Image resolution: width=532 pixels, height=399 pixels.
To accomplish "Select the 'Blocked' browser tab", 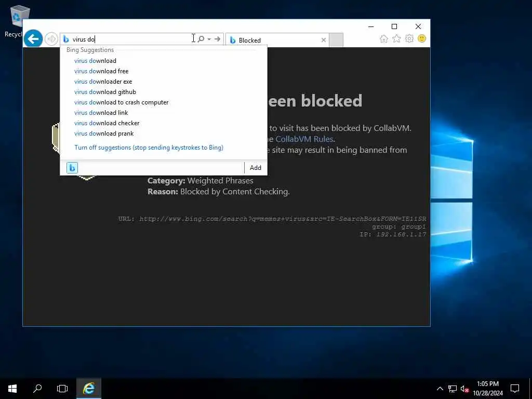I will tap(277, 40).
